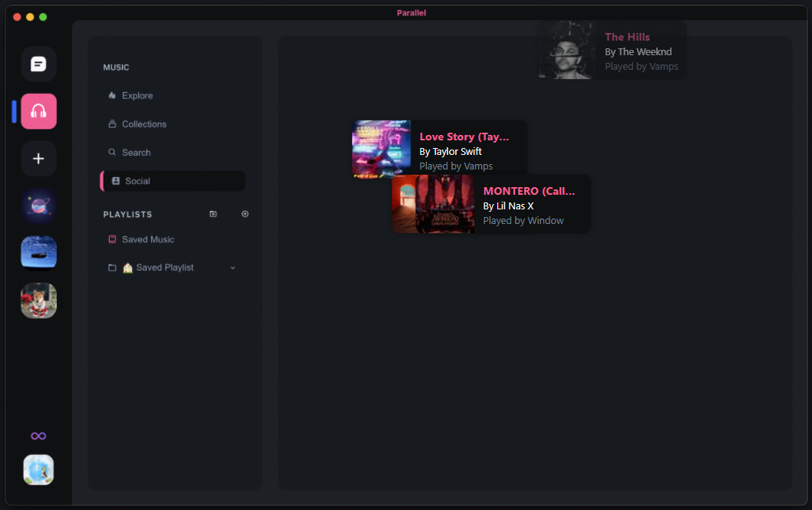Click 'Played by Vamps' under The Weeknd

(641, 67)
